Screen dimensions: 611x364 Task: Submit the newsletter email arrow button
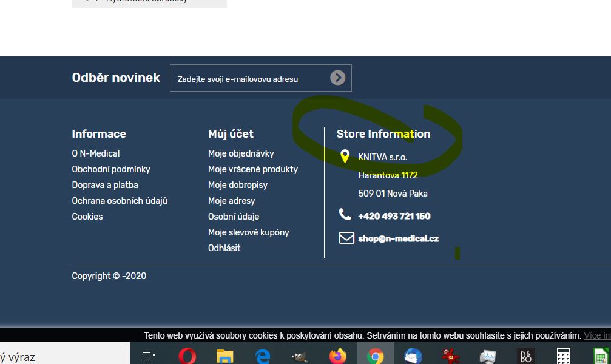coord(337,78)
